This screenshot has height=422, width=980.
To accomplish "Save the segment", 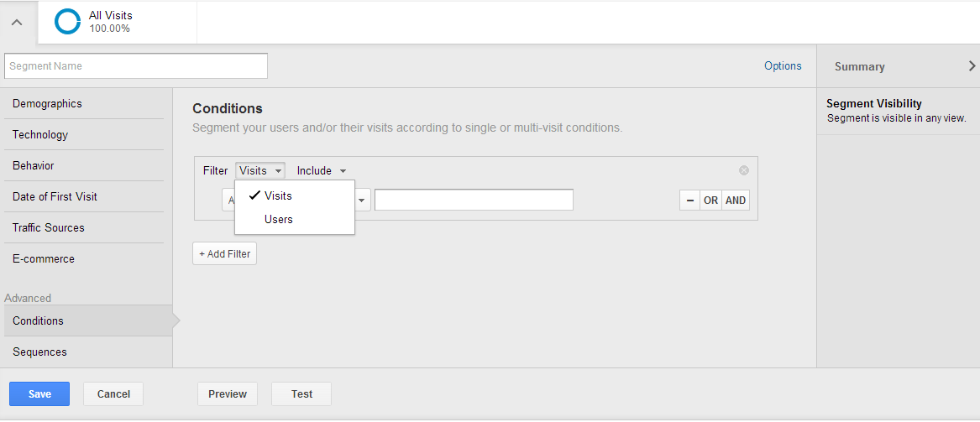I will [39, 394].
